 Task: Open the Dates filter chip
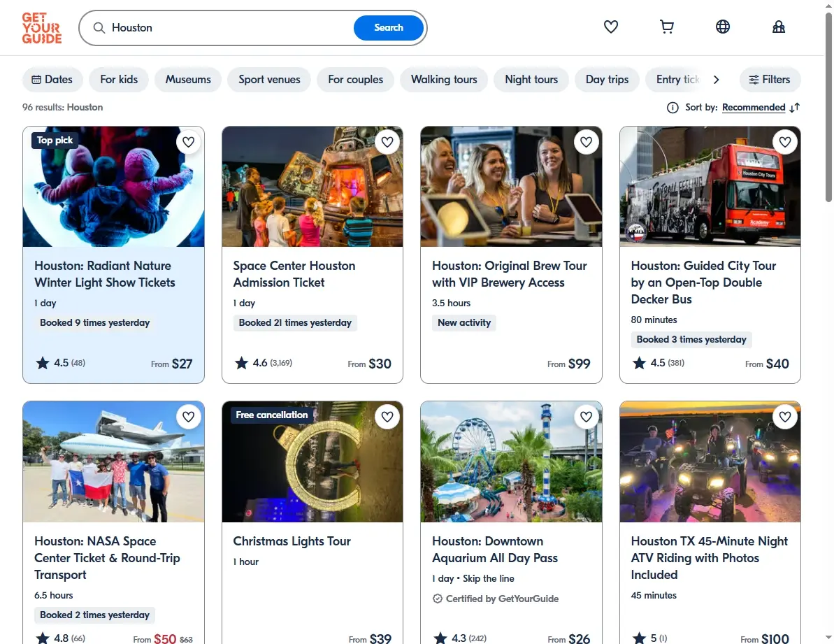coord(52,79)
